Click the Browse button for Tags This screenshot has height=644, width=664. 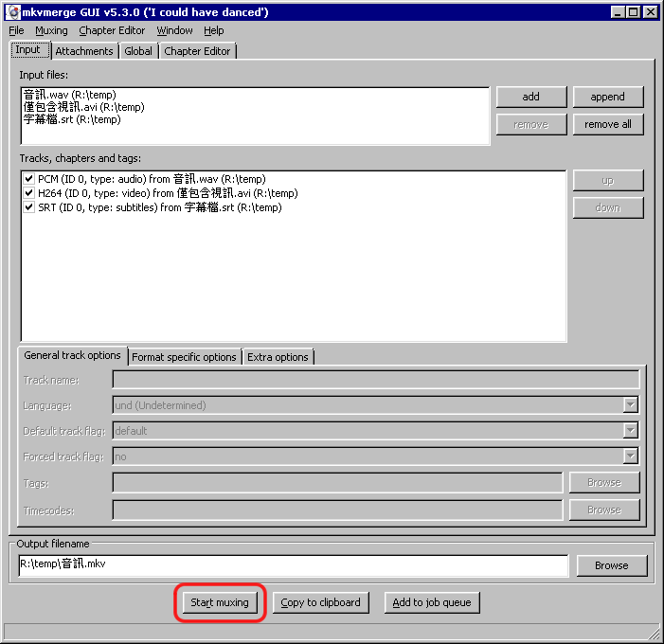tap(604, 483)
